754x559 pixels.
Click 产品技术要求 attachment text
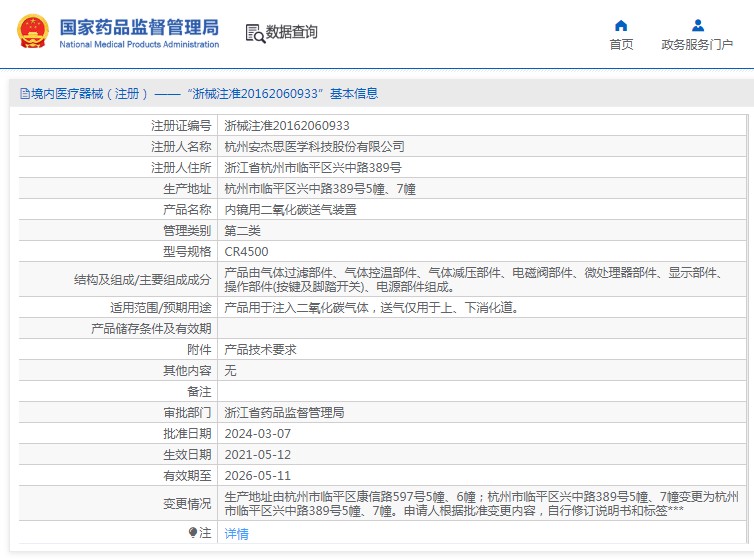[261, 350]
